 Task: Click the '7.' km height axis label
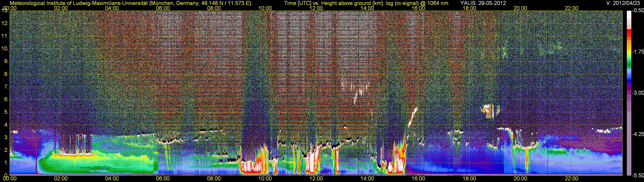tap(6, 87)
